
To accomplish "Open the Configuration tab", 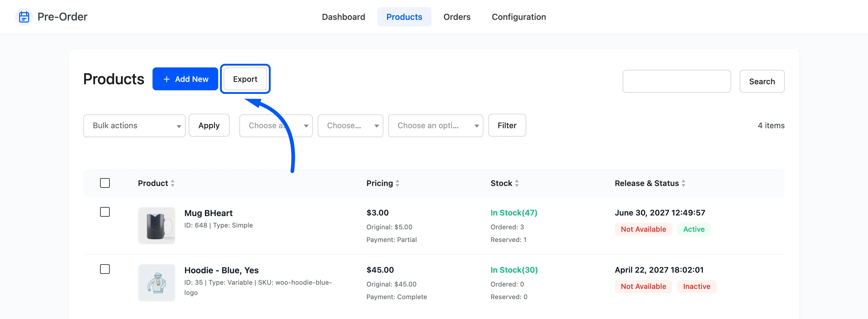I will 519,17.
